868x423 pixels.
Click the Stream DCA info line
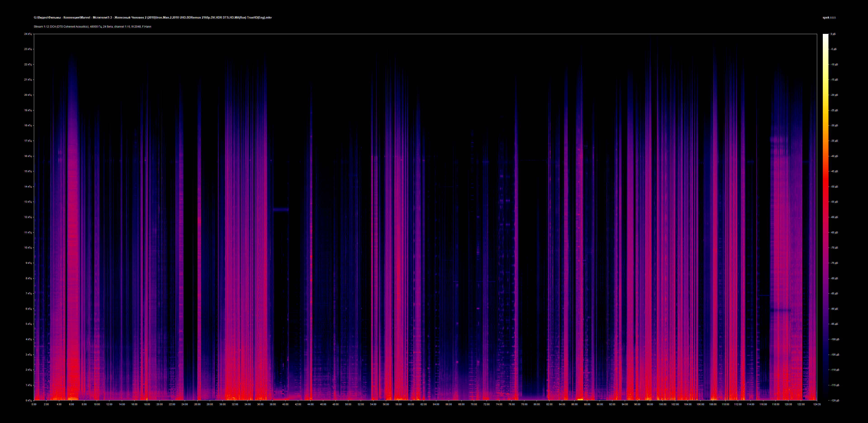point(92,27)
